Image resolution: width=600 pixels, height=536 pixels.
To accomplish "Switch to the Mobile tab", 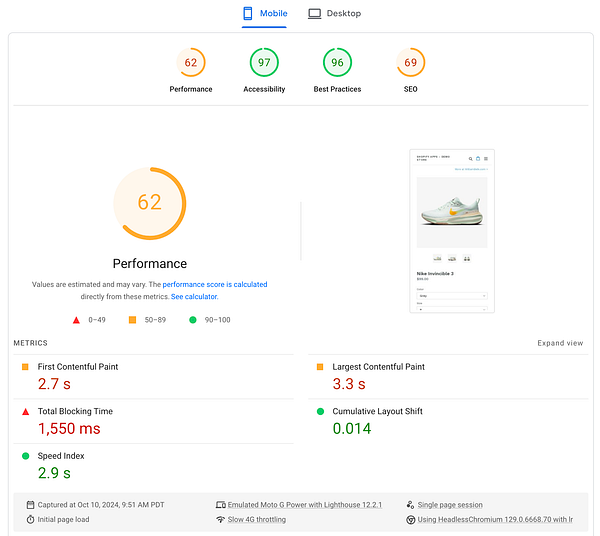I will click(265, 14).
